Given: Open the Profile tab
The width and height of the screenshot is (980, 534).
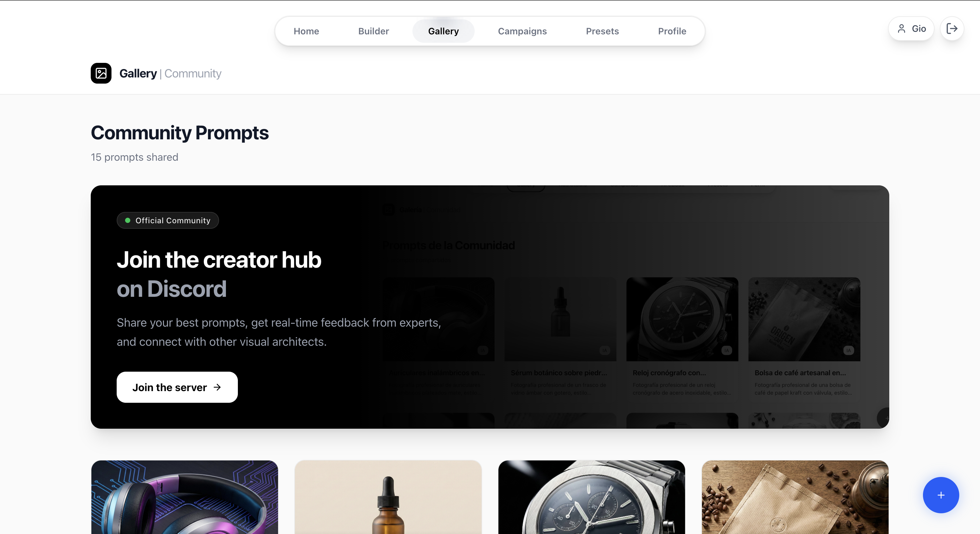Looking at the screenshot, I should 672,31.
